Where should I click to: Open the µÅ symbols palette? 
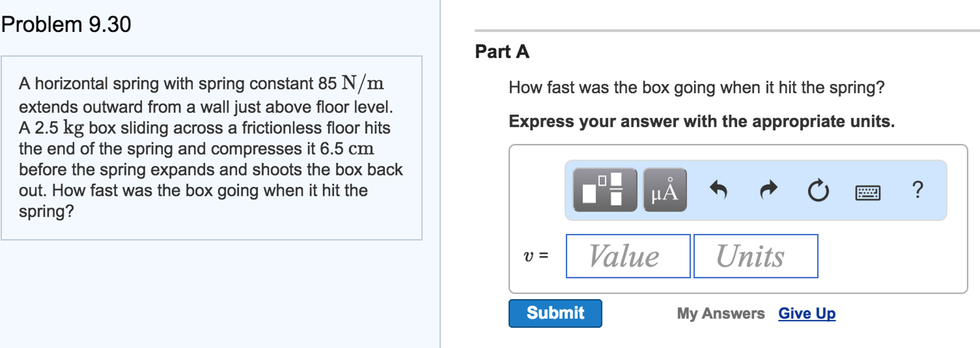coord(665,190)
